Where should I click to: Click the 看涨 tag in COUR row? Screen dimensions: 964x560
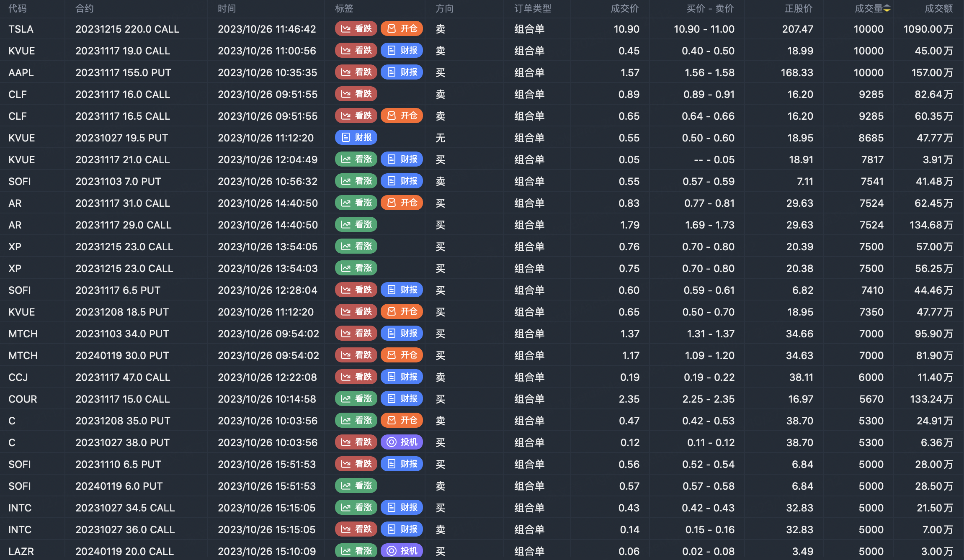click(356, 399)
